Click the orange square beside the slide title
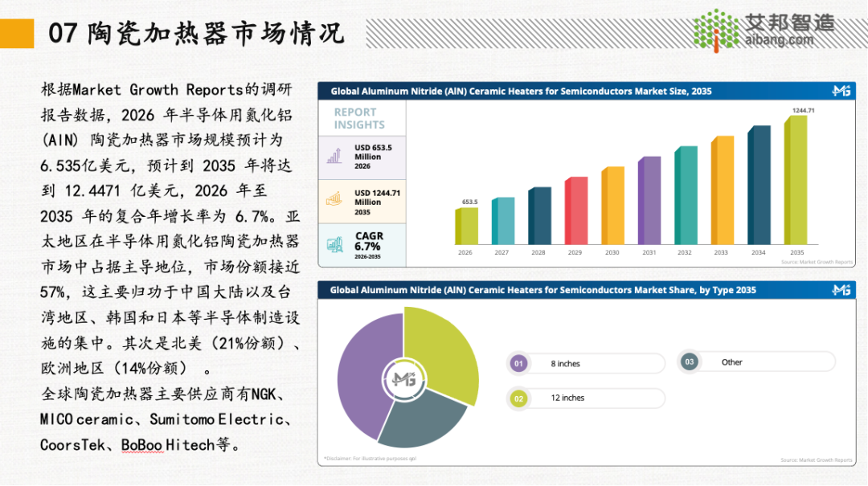Viewport: 868px width, 486px height. [17, 33]
